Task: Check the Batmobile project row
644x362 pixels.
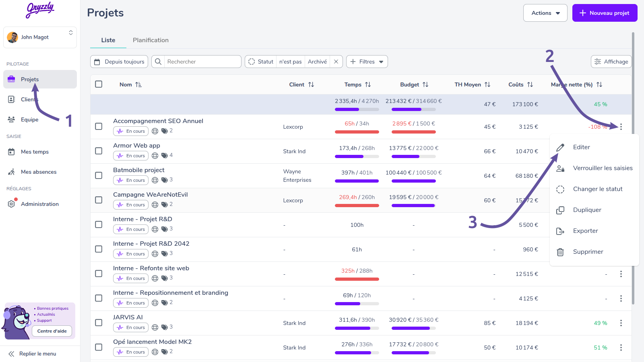Action: pos(99,175)
